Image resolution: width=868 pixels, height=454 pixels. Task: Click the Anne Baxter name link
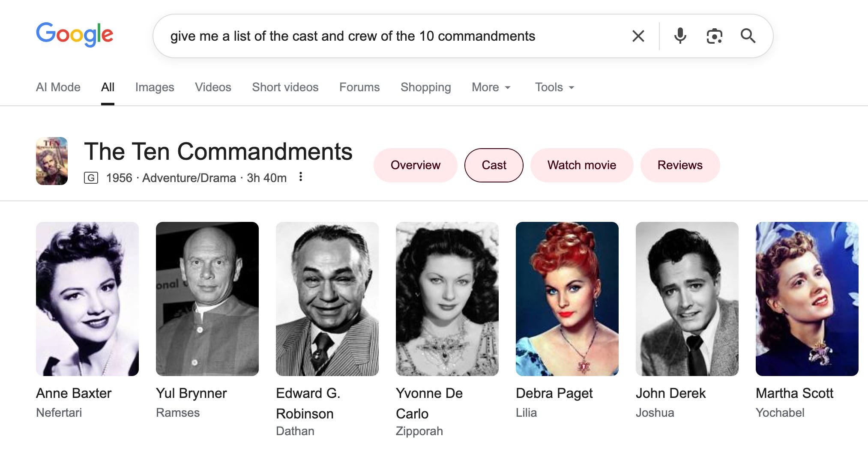74,393
